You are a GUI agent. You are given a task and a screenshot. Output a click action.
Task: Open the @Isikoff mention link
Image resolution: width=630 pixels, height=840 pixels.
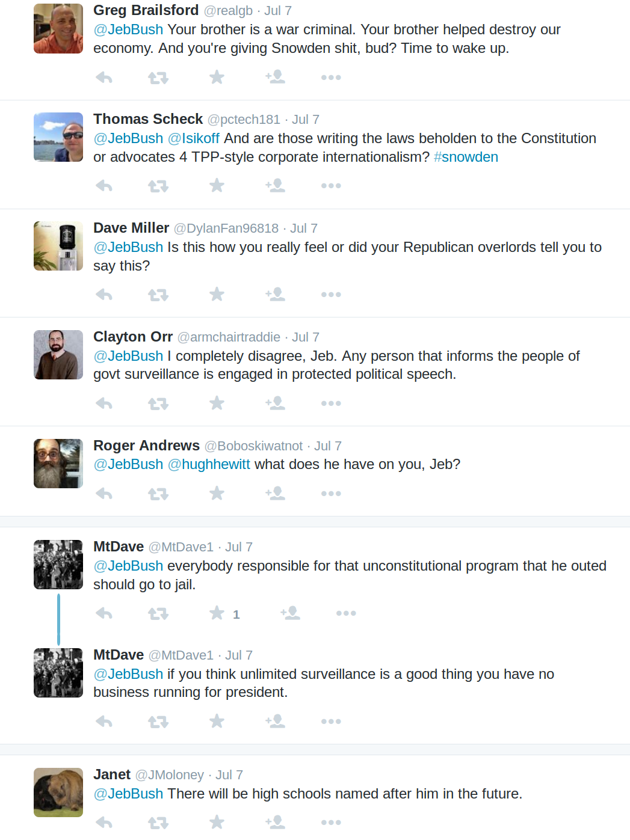(x=193, y=138)
